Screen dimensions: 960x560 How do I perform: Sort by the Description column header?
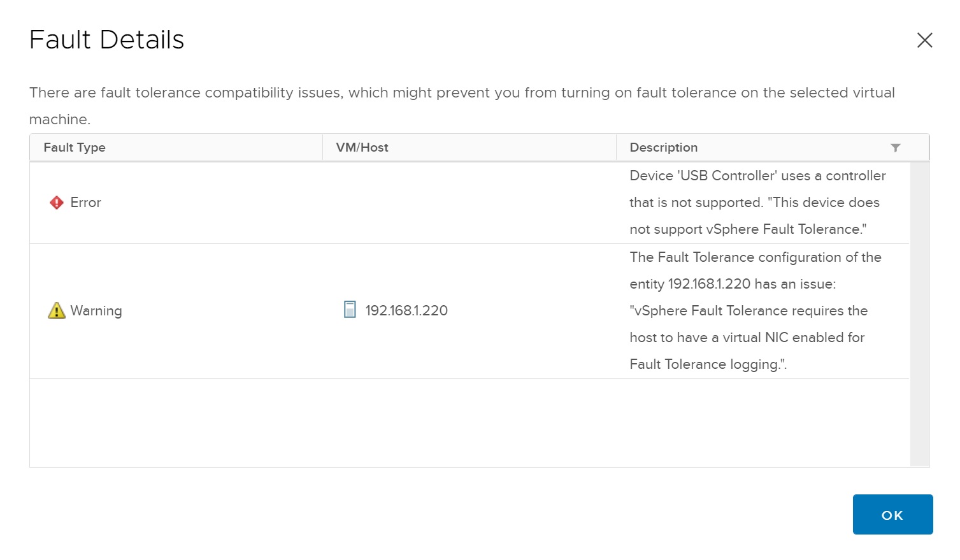(663, 148)
